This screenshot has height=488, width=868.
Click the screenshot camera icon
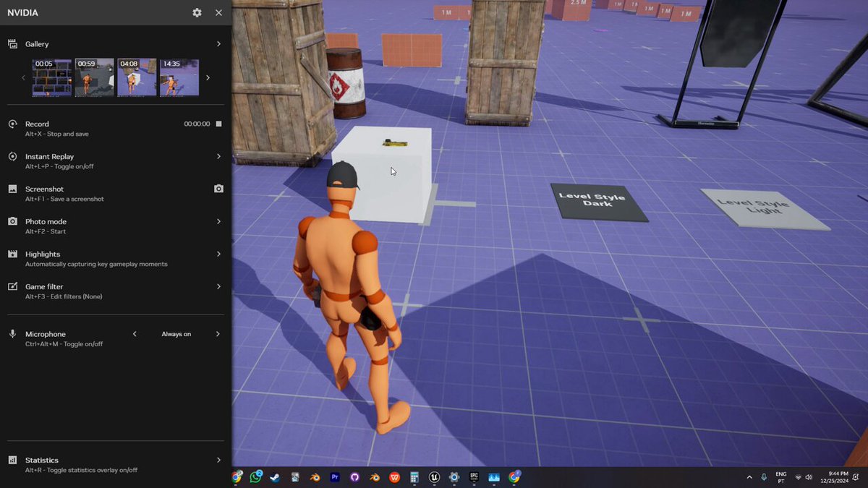point(218,189)
